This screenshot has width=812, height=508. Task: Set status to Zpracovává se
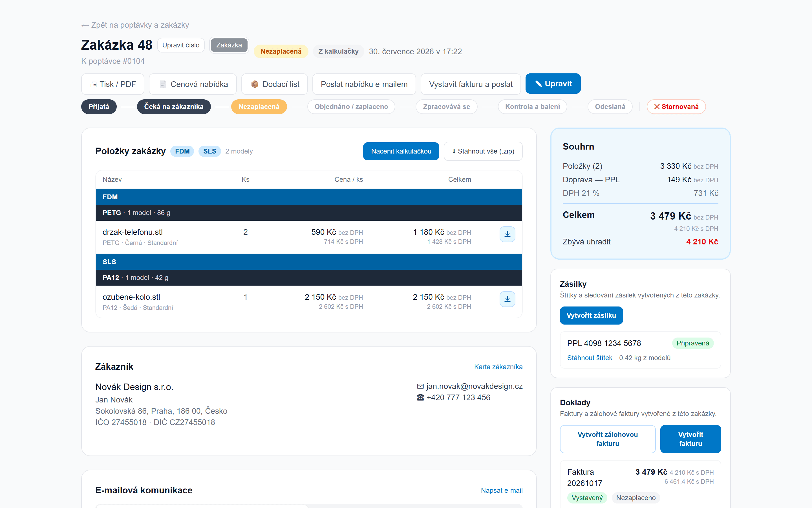pyautogui.click(x=447, y=106)
